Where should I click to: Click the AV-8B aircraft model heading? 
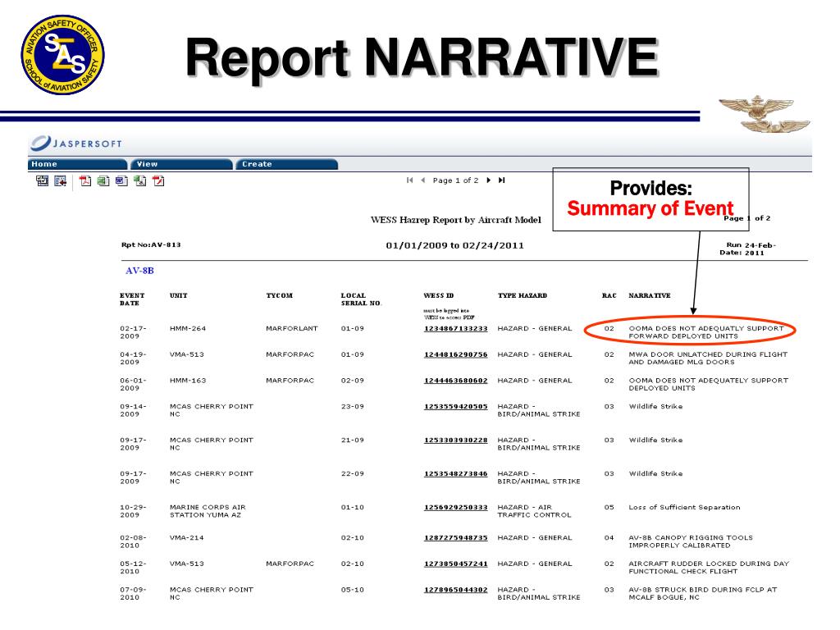139,271
